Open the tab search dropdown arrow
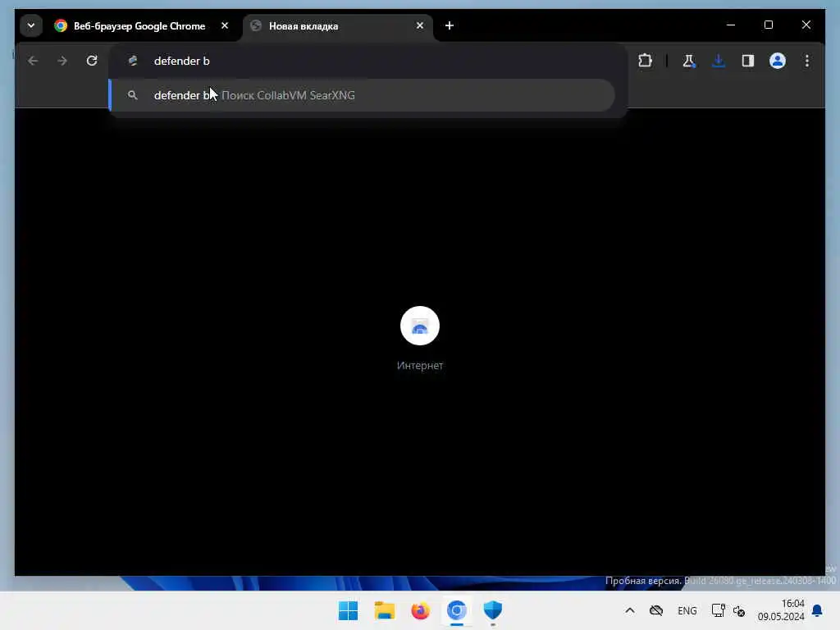 point(31,25)
